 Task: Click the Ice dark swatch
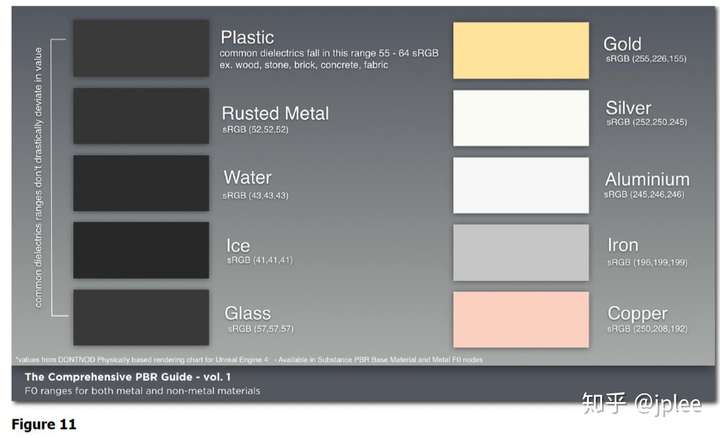click(x=141, y=250)
